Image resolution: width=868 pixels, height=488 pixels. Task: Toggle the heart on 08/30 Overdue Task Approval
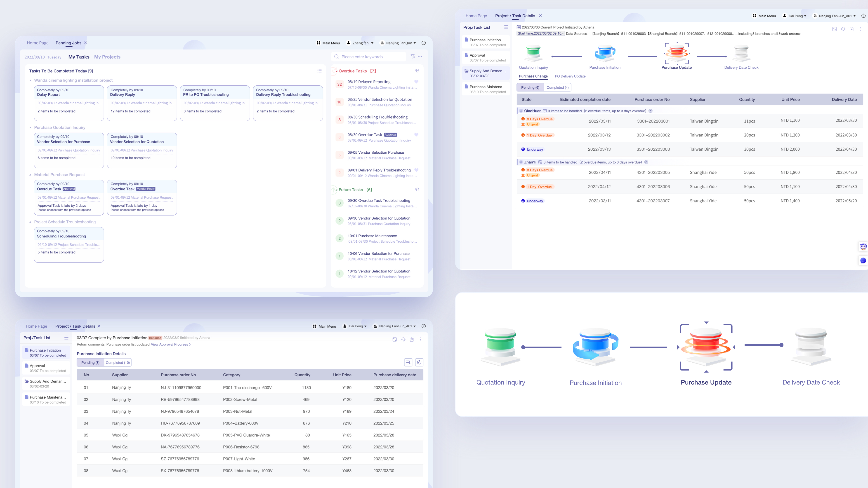click(x=416, y=135)
